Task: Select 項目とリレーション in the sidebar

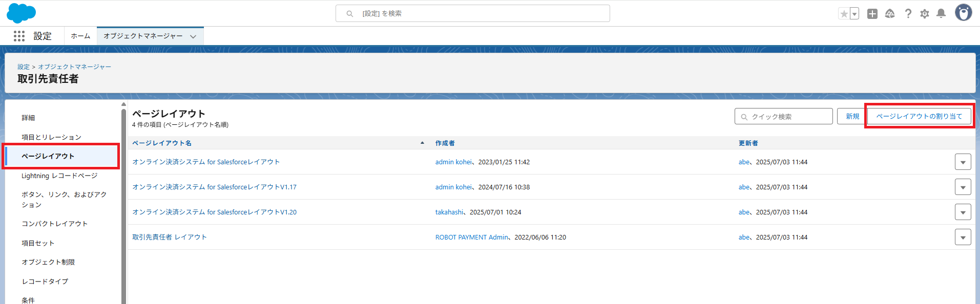Action: point(51,137)
